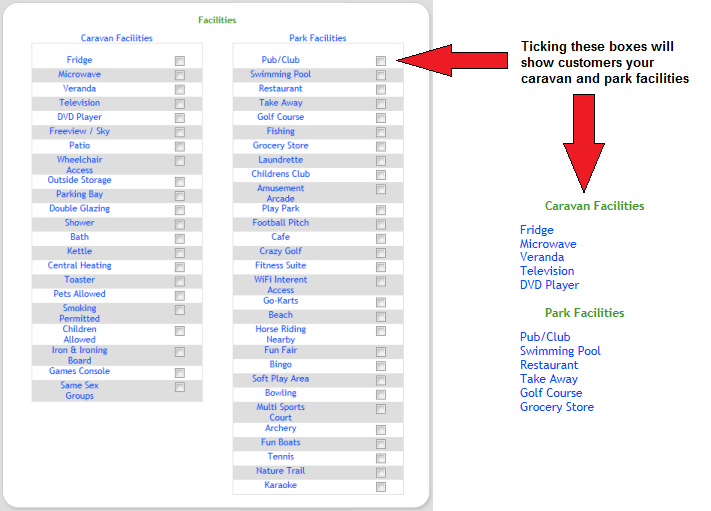Select Fridge in the preview list
This screenshot has width=711, height=511.
537,230
